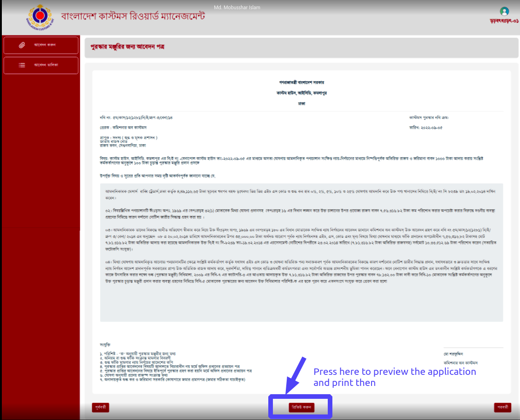
Task: Click the page heading পুরস্কার মঞ্জুরির জন্য আবেদন পত্র
Action: click(x=127, y=47)
